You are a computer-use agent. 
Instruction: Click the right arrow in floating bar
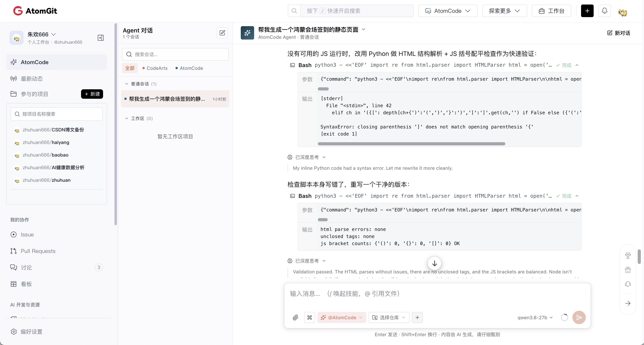point(628,303)
